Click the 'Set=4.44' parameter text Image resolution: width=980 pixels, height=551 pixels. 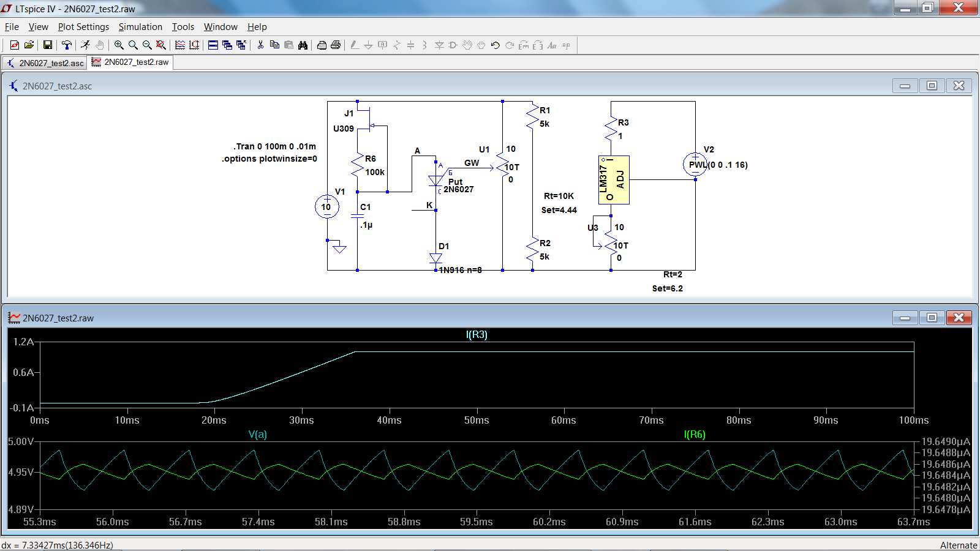(x=559, y=210)
